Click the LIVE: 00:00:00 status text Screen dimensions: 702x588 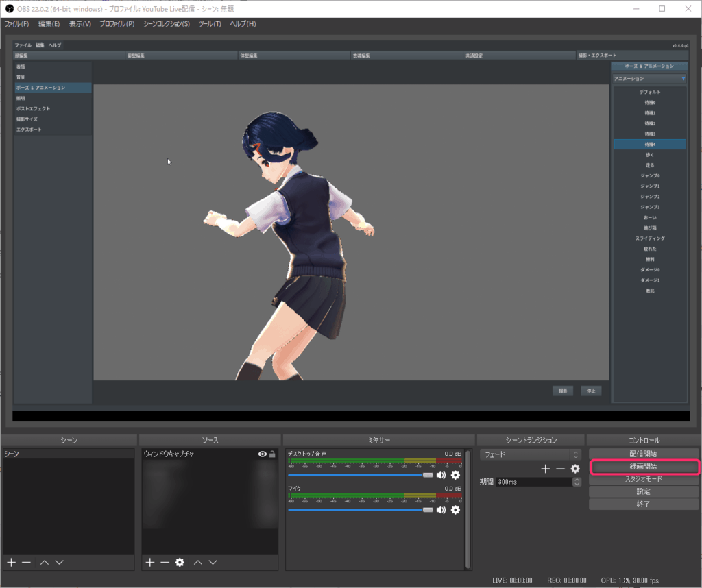click(x=512, y=580)
